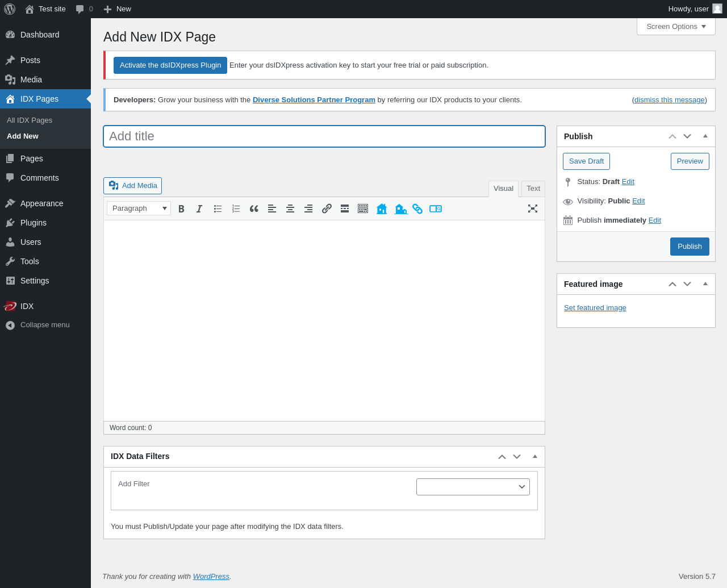Open WordPress link in footer
727x588 pixels.
(211, 576)
